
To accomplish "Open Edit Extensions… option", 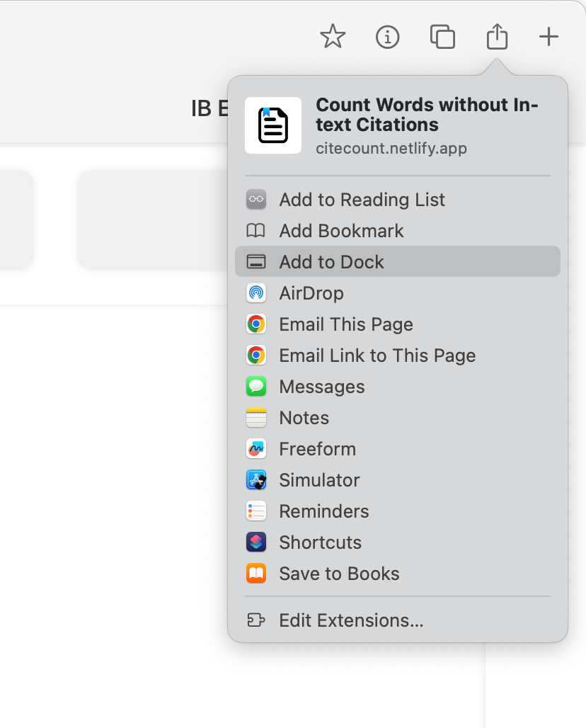I will [398, 620].
